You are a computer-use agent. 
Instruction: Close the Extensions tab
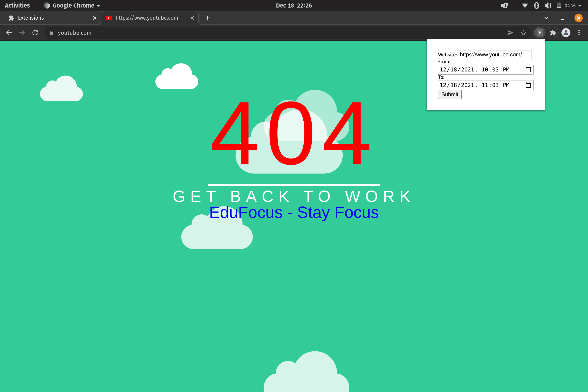pos(95,18)
